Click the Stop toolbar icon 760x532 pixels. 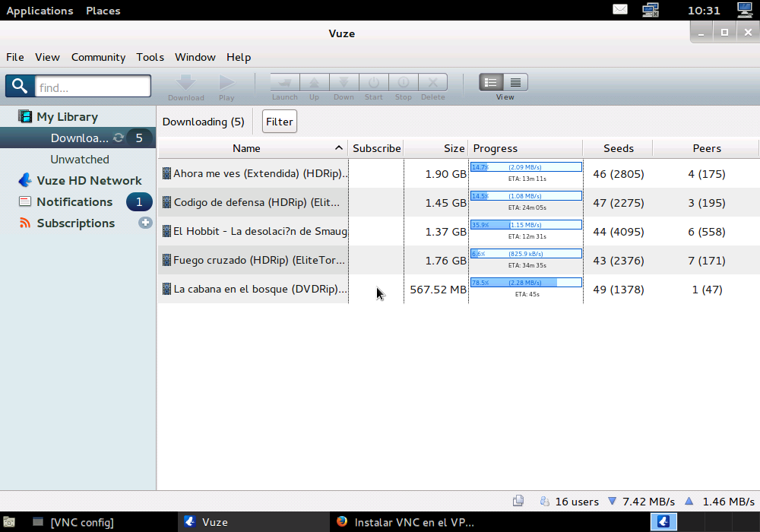(x=404, y=82)
